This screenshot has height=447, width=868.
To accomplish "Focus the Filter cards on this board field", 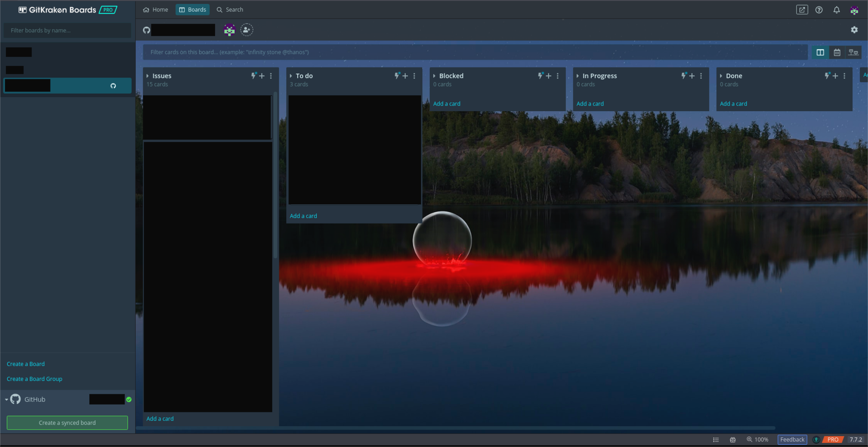I will [475, 52].
